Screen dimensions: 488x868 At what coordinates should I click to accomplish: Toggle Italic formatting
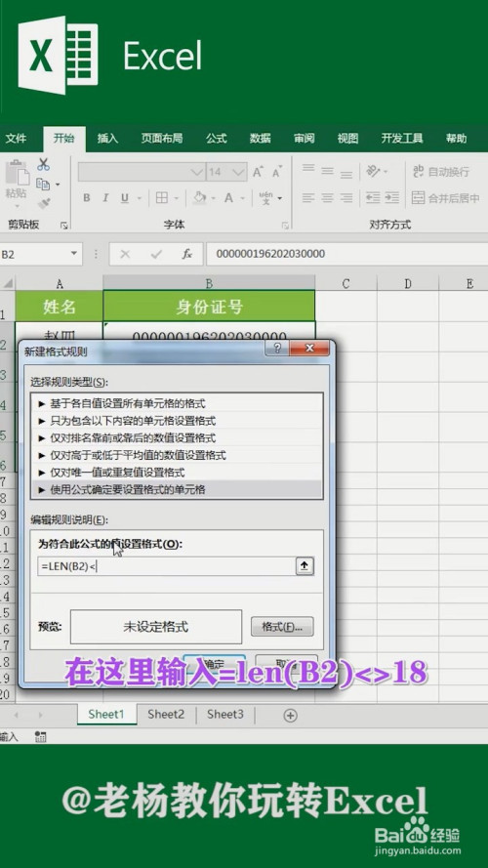click(105, 197)
